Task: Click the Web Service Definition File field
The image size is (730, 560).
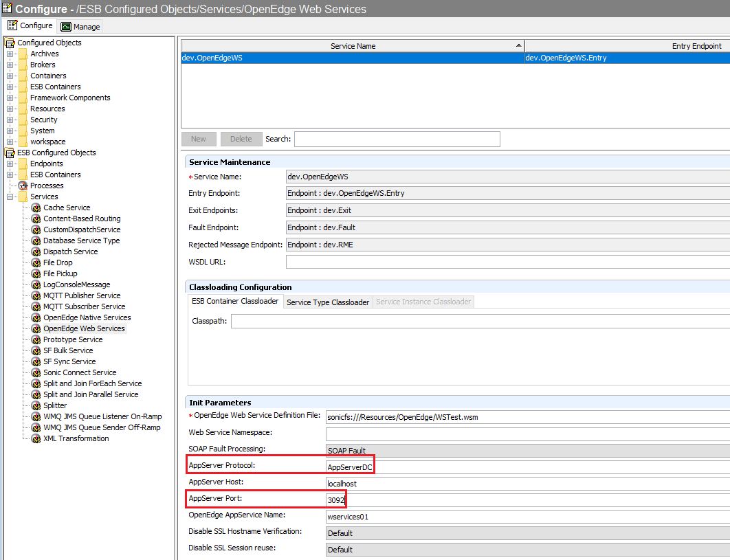Action: click(528, 417)
